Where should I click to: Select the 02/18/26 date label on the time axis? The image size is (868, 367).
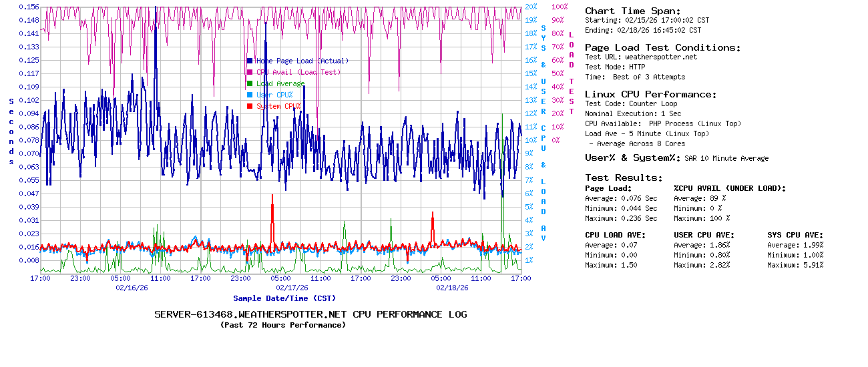(x=452, y=288)
